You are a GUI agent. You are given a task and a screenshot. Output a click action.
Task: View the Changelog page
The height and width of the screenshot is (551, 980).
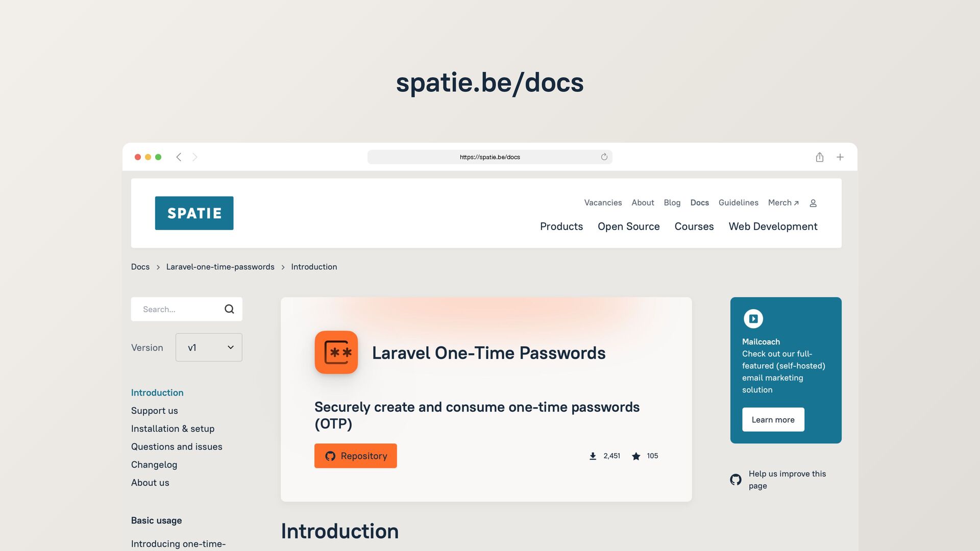click(x=154, y=465)
